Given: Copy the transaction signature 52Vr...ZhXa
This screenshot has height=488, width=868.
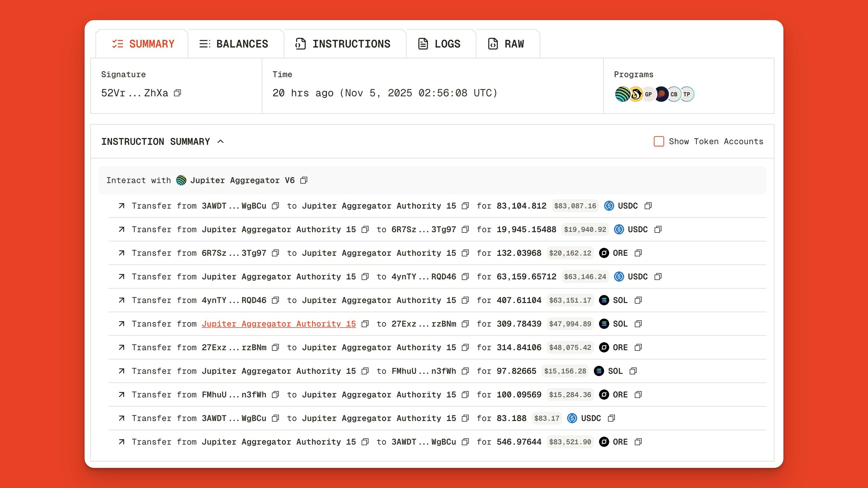Looking at the screenshot, I should pos(177,93).
